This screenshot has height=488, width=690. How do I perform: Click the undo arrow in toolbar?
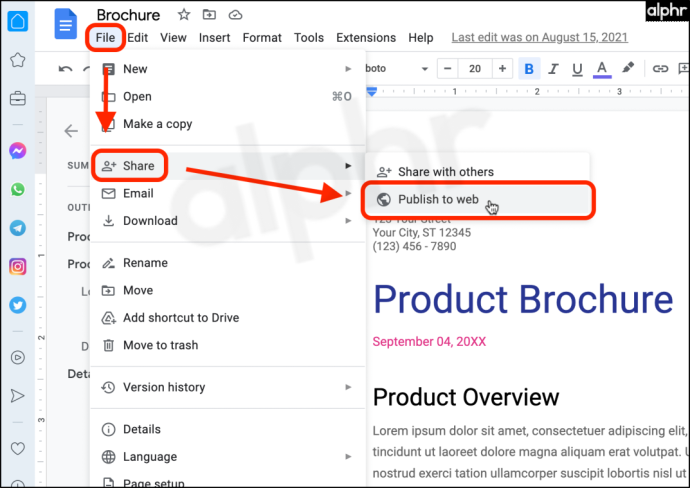point(66,69)
